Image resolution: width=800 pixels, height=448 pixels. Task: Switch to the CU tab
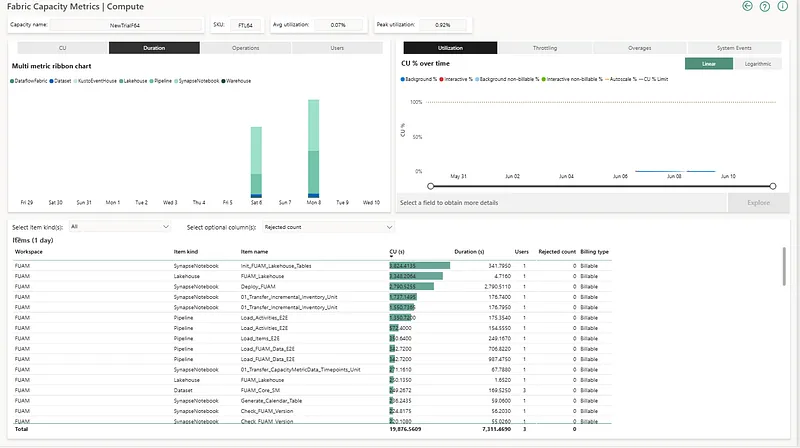[63, 48]
